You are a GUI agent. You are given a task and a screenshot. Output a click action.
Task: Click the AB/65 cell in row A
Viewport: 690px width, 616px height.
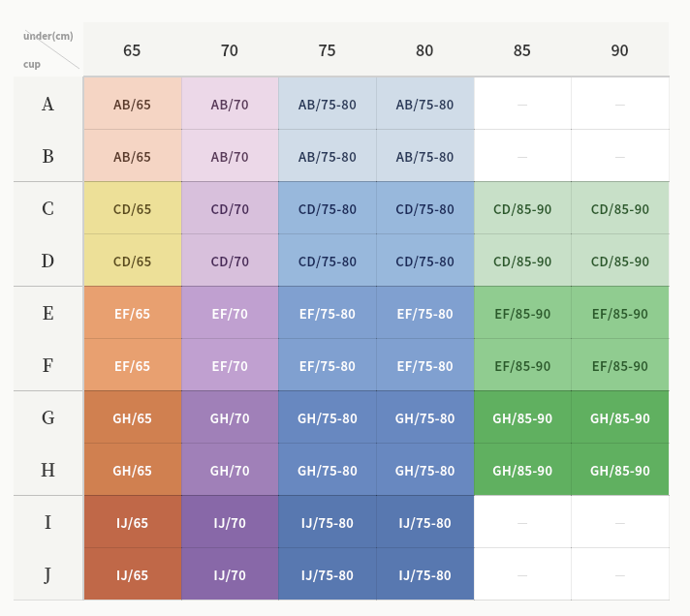[x=132, y=105]
